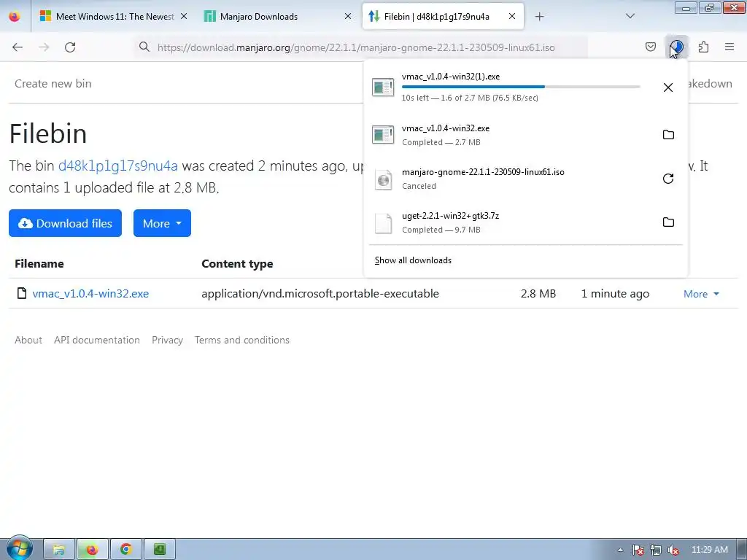Open API documentation footer link
The image size is (747, 560).
[x=97, y=340]
